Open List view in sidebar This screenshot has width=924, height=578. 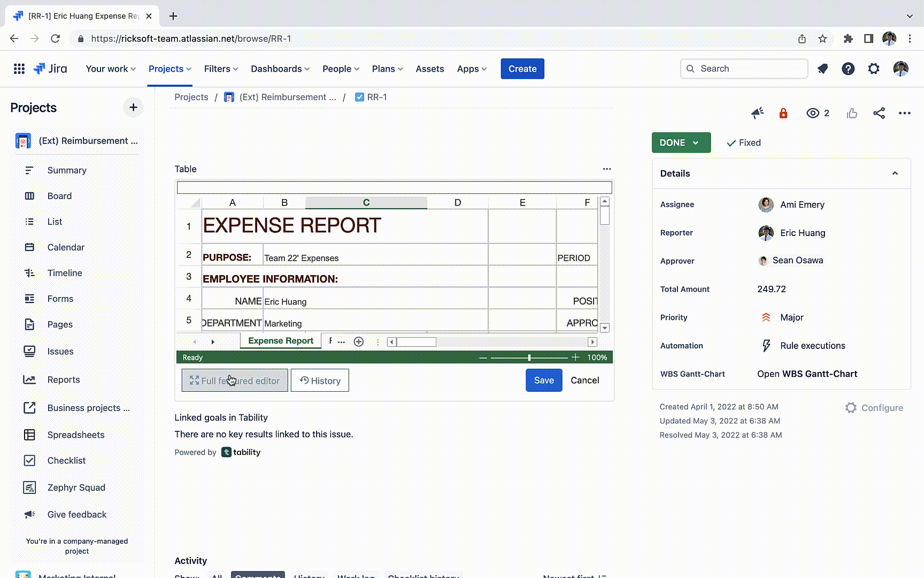coord(77,222)
